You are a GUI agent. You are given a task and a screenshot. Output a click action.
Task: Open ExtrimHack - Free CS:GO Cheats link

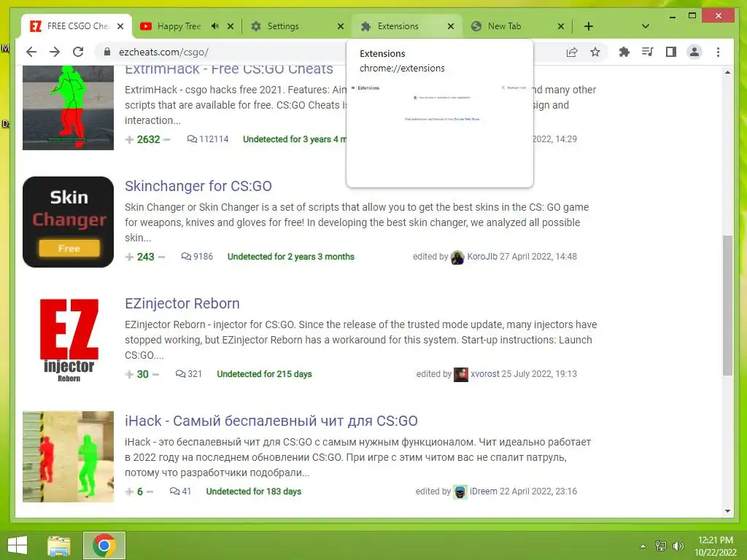[x=228, y=69]
